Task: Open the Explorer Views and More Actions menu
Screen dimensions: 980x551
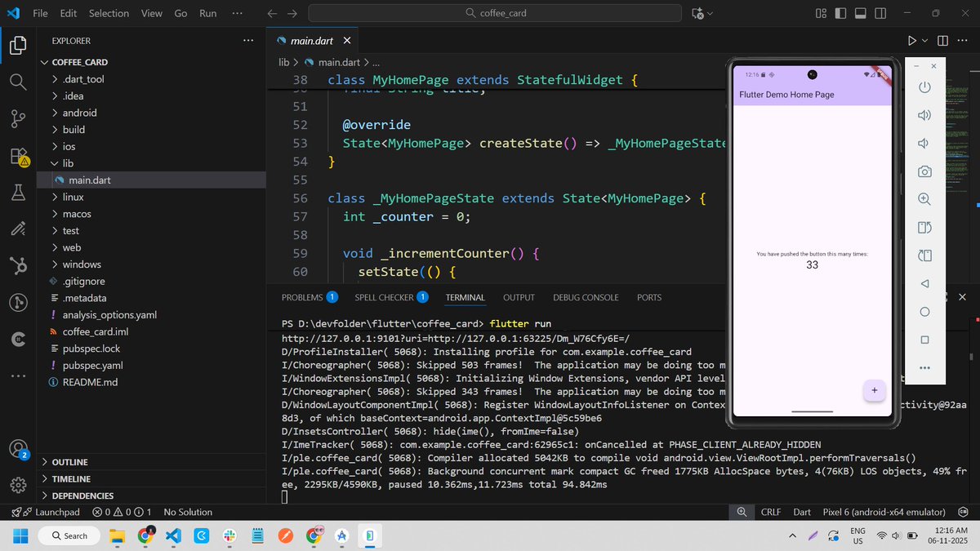Action: (248, 41)
